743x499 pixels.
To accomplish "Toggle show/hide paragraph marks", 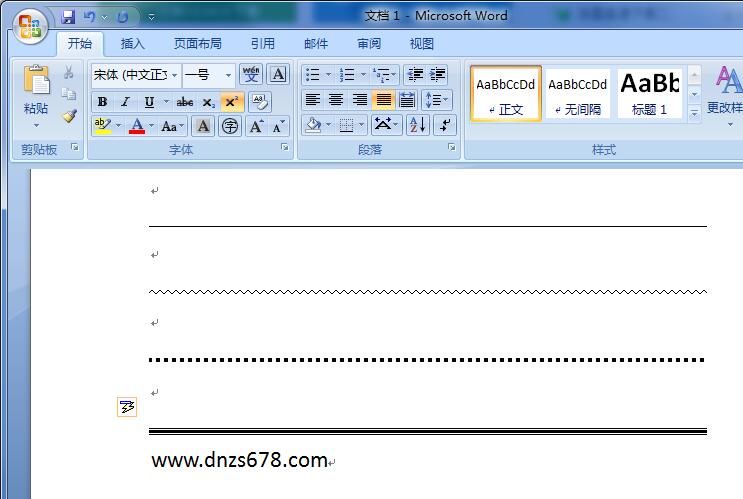I will [x=444, y=125].
